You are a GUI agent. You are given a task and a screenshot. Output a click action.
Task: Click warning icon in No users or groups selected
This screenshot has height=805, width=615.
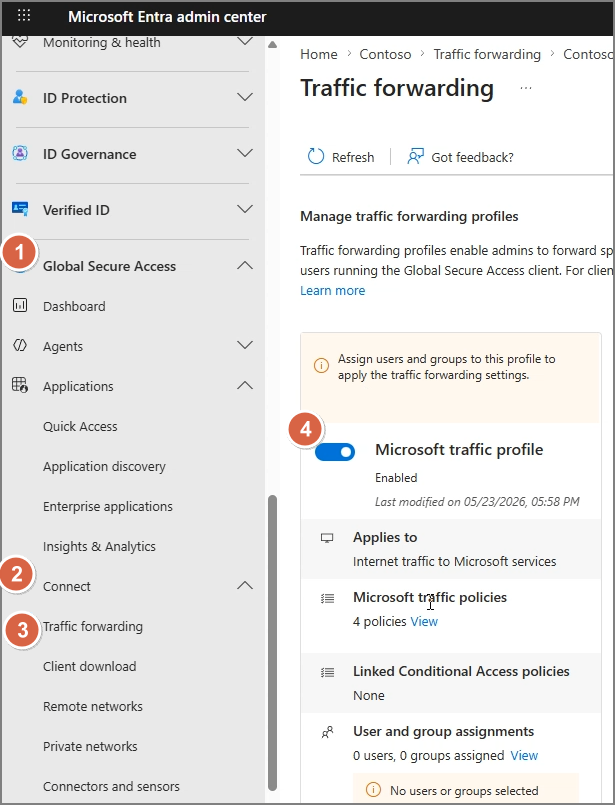point(373,789)
